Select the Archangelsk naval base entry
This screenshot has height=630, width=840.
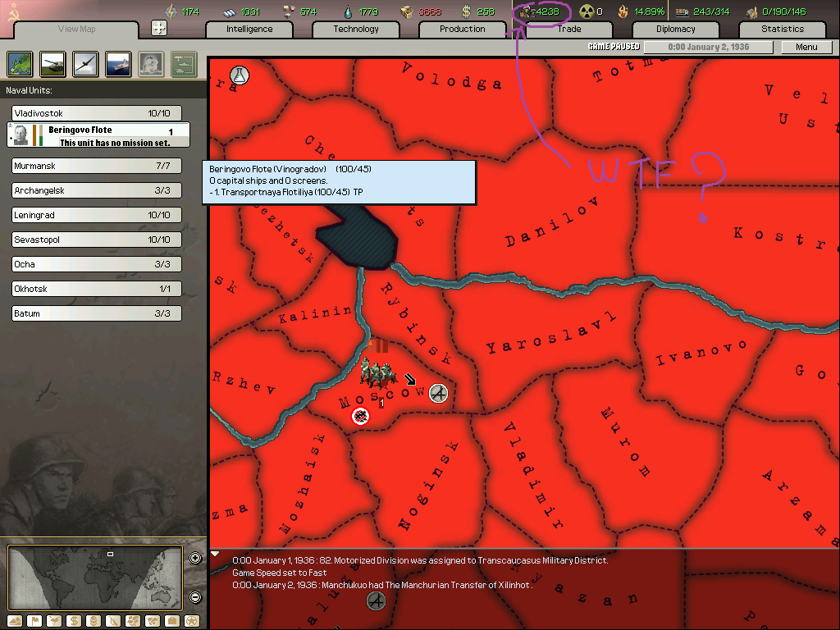click(97, 190)
